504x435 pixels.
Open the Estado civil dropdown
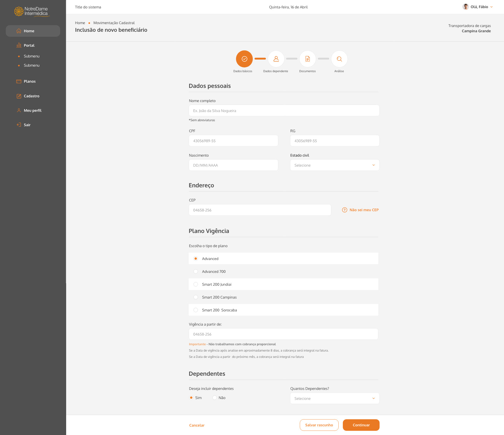click(334, 165)
